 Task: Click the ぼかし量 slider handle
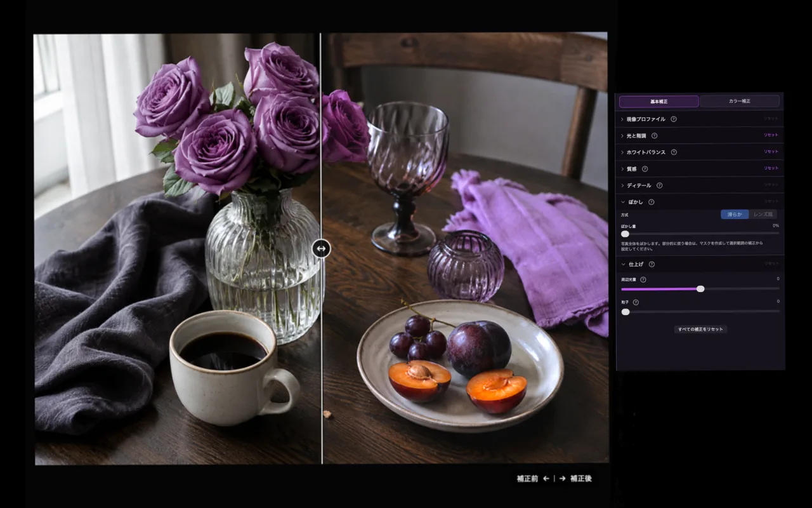(625, 234)
